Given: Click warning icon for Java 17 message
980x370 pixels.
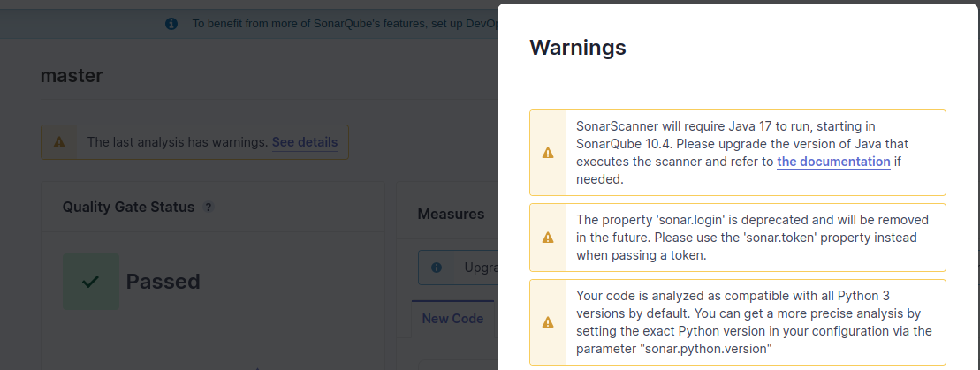Looking at the screenshot, I should [x=548, y=153].
